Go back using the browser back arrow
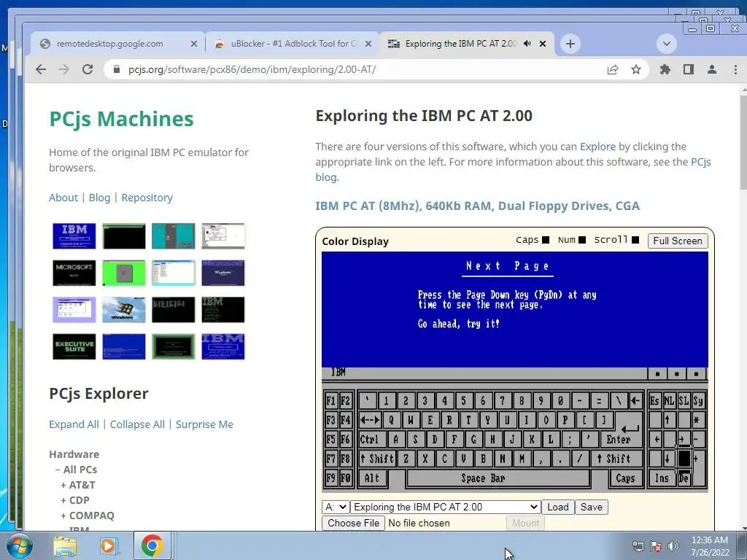747x560 pixels. click(41, 69)
